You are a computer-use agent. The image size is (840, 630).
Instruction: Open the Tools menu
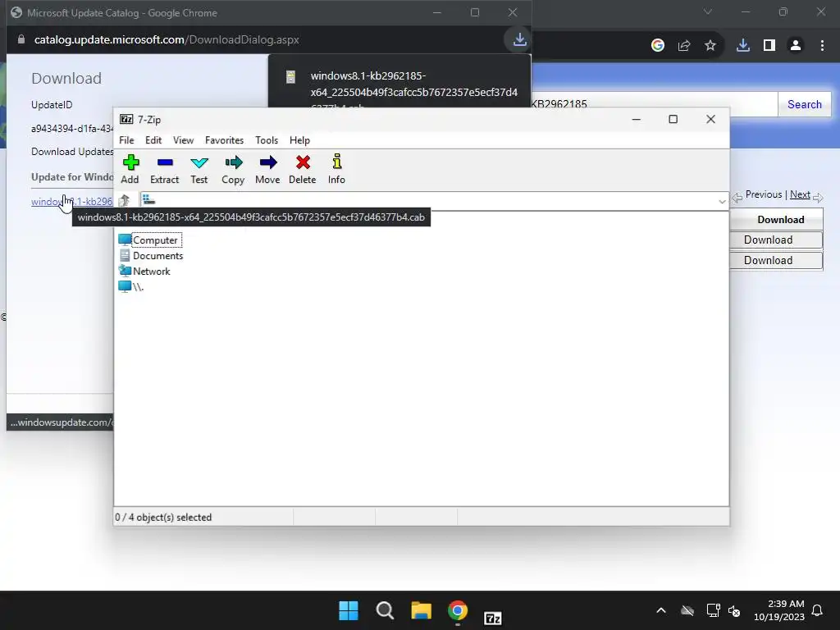click(267, 140)
